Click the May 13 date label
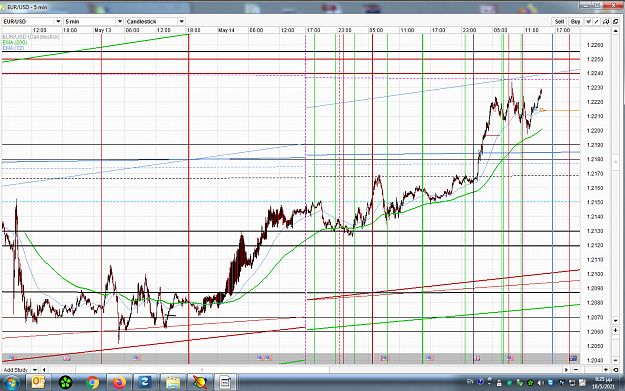 tap(102, 30)
